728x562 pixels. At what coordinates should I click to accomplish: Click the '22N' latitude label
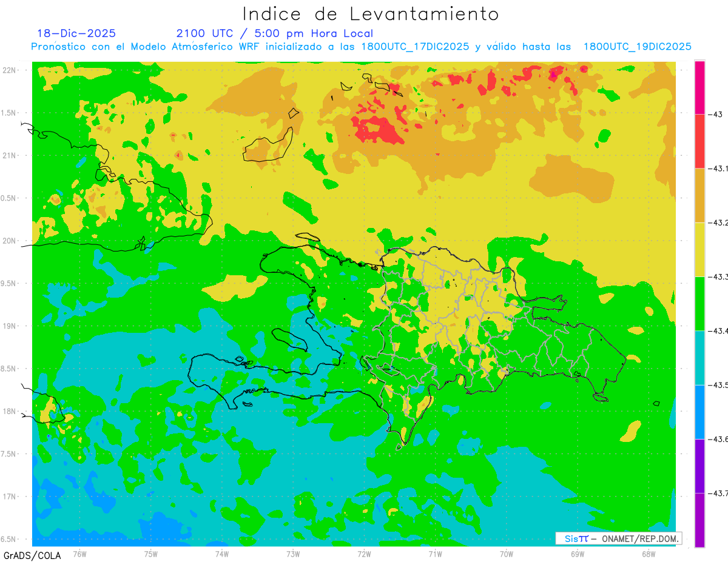(x=10, y=70)
